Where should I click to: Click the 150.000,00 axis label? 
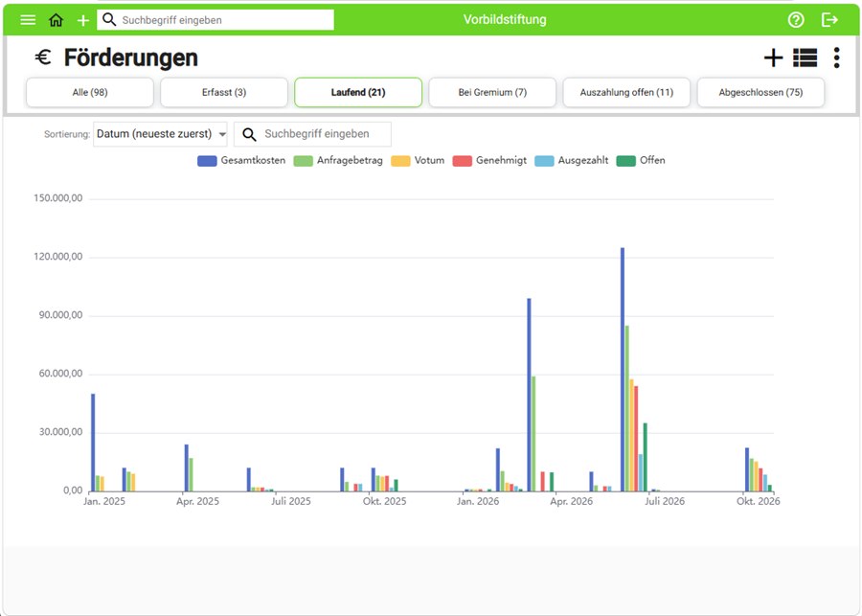point(57,198)
